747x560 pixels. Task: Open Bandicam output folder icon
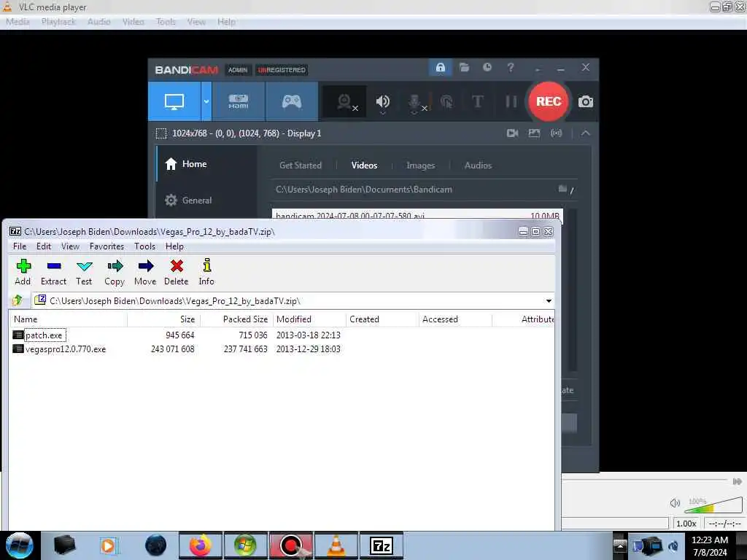point(464,67)
